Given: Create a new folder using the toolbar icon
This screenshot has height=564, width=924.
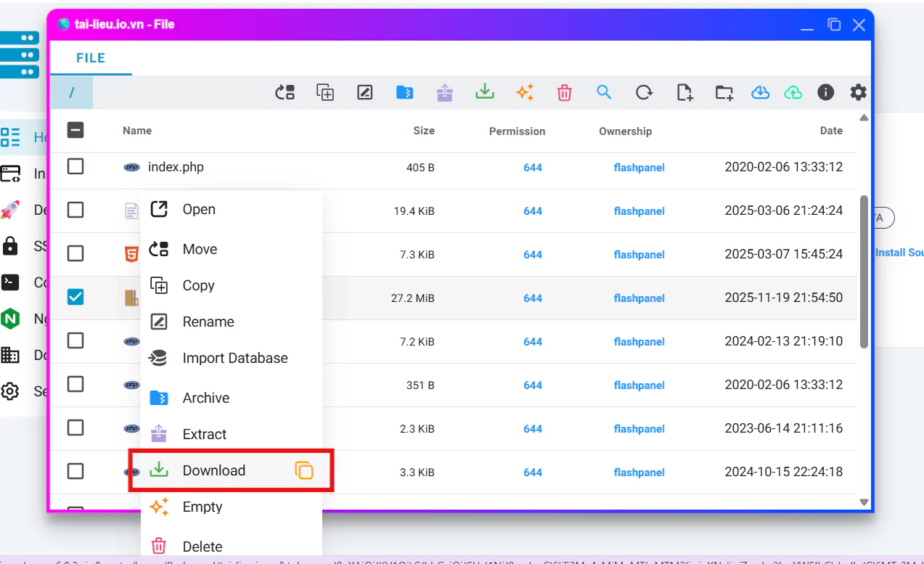Looking at the screenshot, I should pos(724,92).
